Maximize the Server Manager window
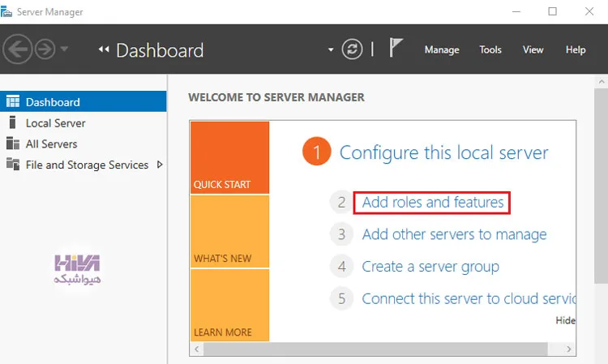Viewport: 608px width, 364px height. tap(553, 11)
